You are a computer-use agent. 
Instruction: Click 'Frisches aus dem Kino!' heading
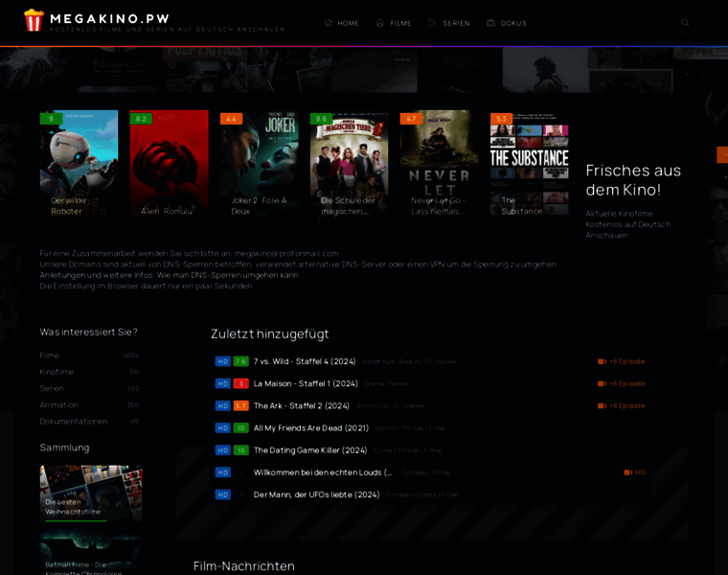[633, 180]
